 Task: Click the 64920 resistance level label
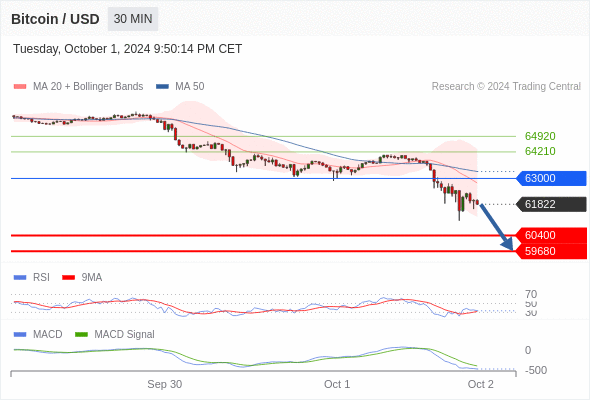click(x=540, y=136)
